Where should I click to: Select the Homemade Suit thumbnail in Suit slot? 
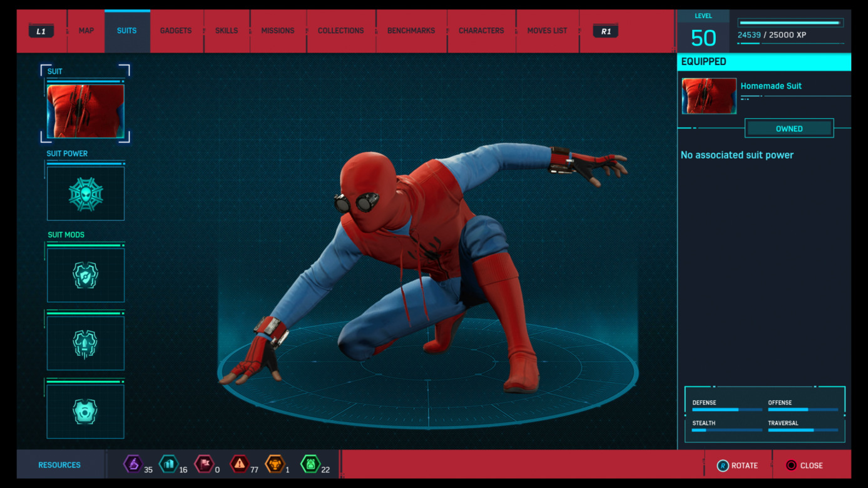pos(86,111)
